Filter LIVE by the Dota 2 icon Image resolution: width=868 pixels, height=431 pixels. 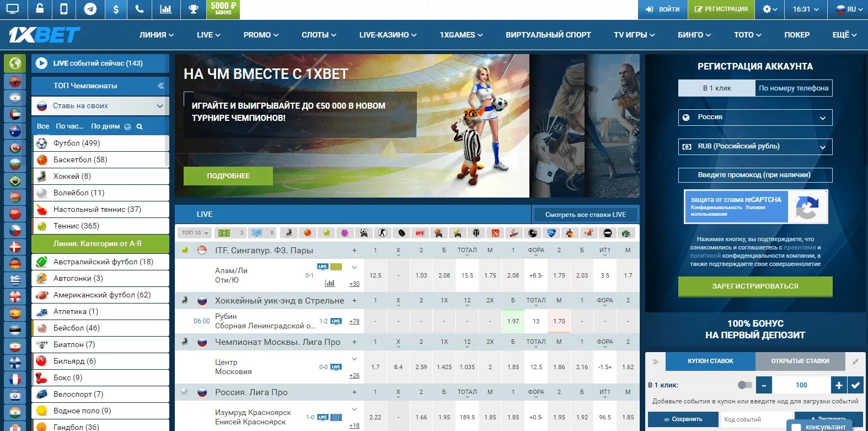[x=495, y=233]
